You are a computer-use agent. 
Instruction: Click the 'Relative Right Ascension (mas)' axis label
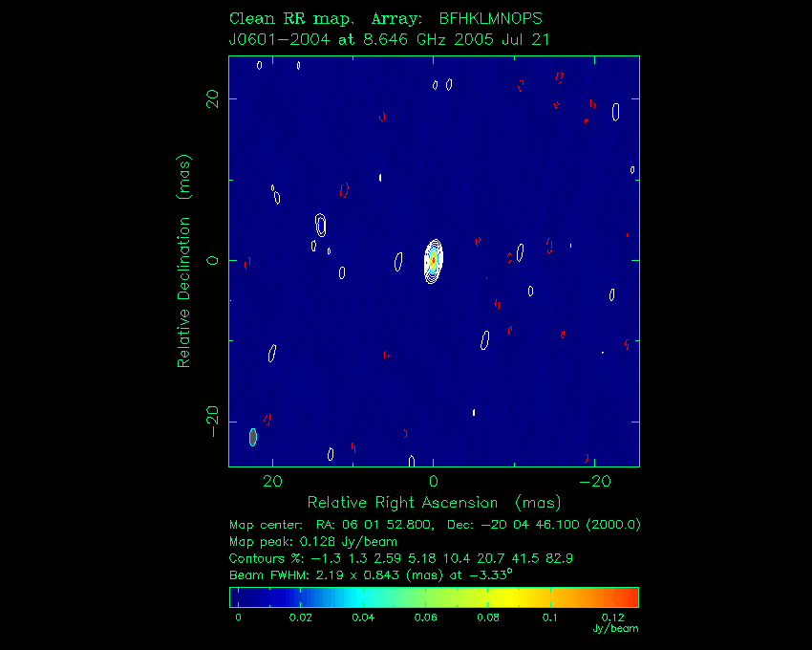(x=434, y=502)
